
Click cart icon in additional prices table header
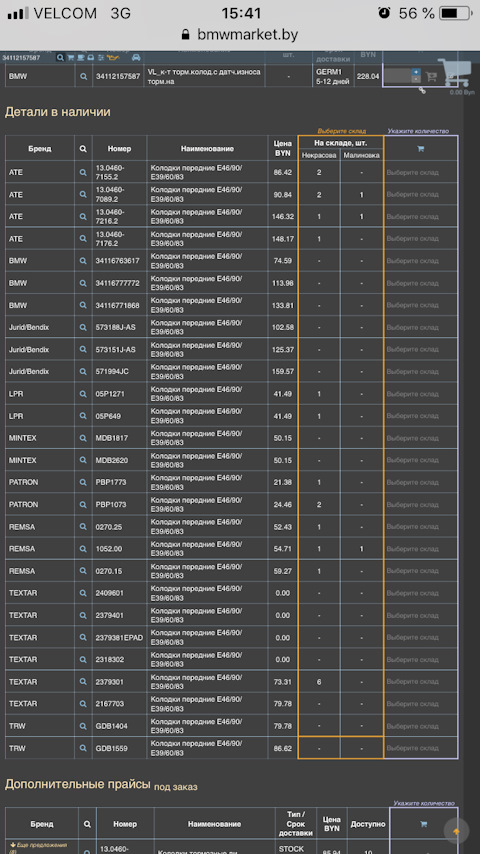tap(423, 824)
